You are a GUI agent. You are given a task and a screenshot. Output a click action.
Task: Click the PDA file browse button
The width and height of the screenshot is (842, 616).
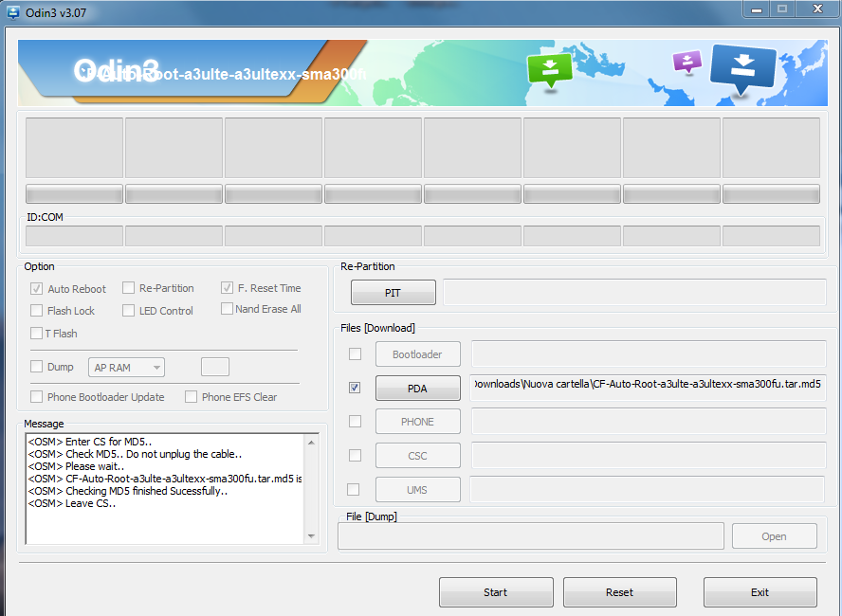pyautogui.click(x=418, y=389)
